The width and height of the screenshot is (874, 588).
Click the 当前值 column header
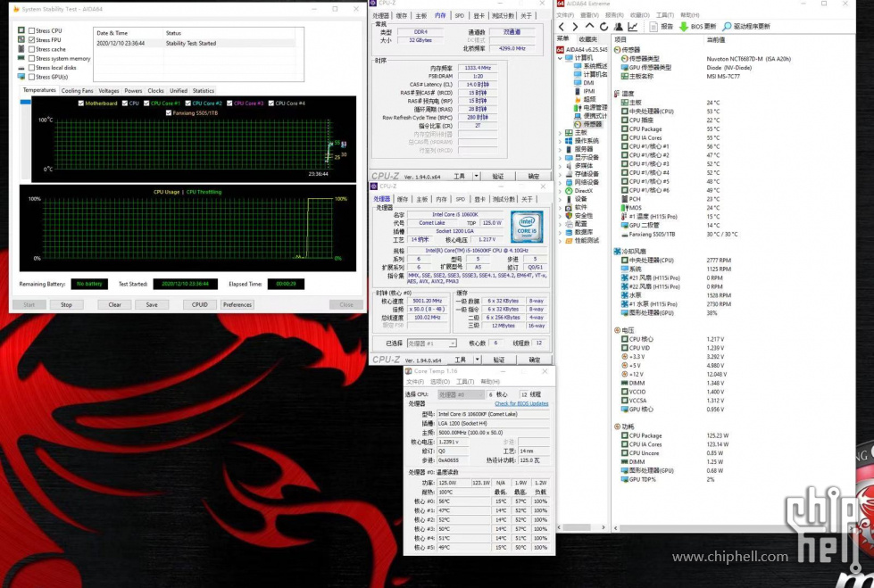(x=716, y=39)
